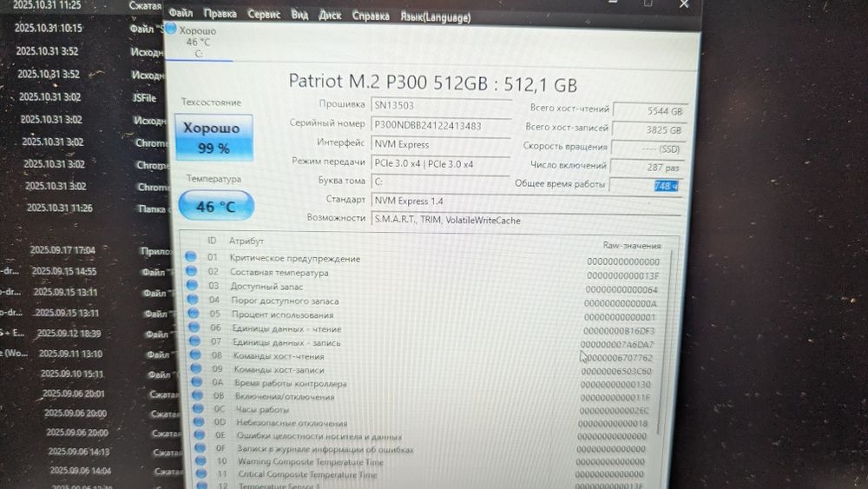Click status icon for Составная температура
The height and width of the screenshot is (489, 868).
(x=191, y=270)
